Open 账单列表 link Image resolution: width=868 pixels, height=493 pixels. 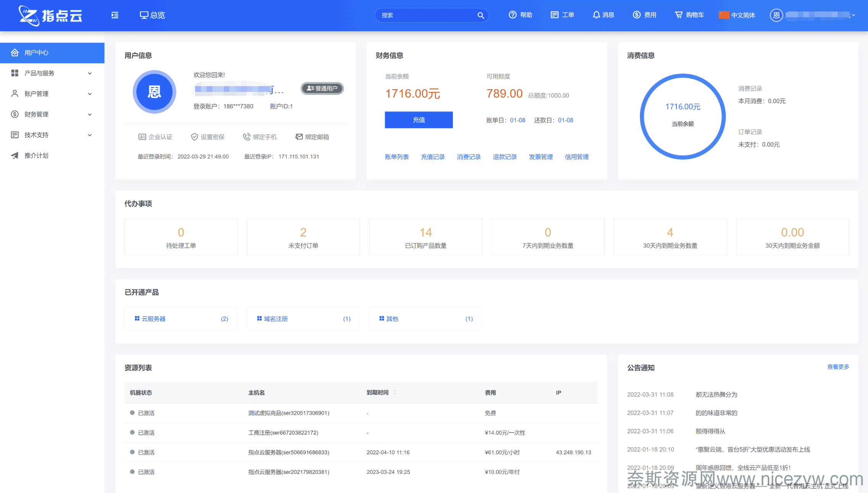tap(397, 157)
